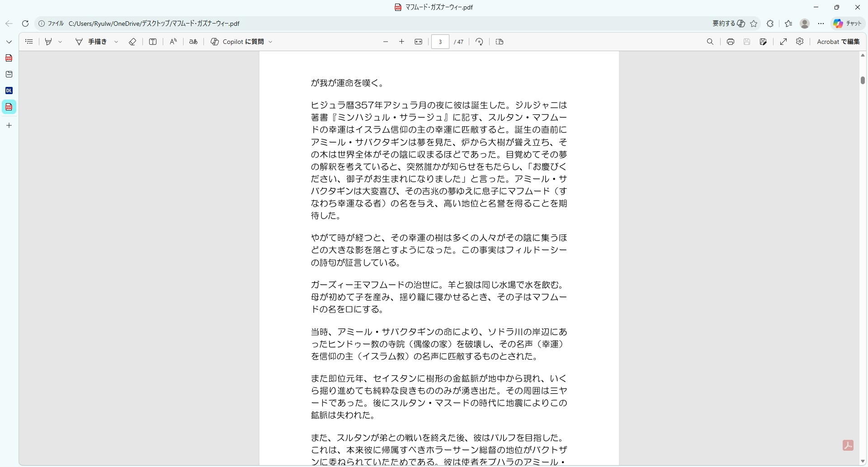Start read aloud for the PDF
Image resolution: width=868 pixels, height=467 pixels.
tap(173, 42)
